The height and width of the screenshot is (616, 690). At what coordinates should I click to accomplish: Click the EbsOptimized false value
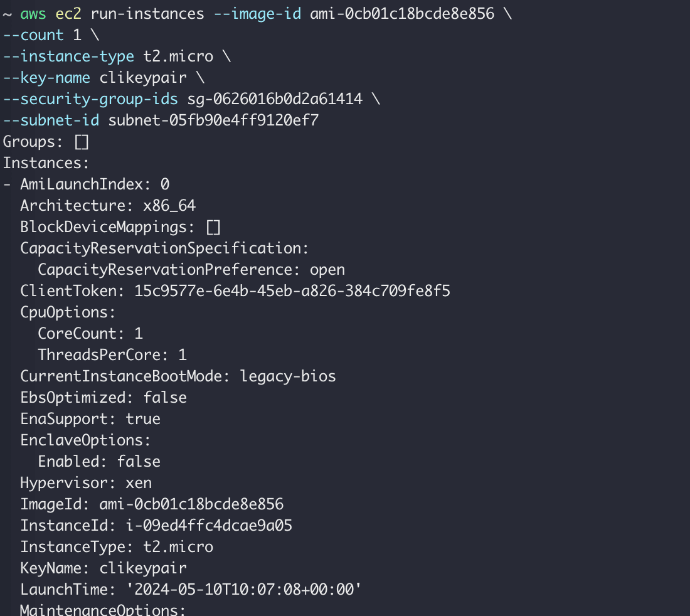[165, 398]
